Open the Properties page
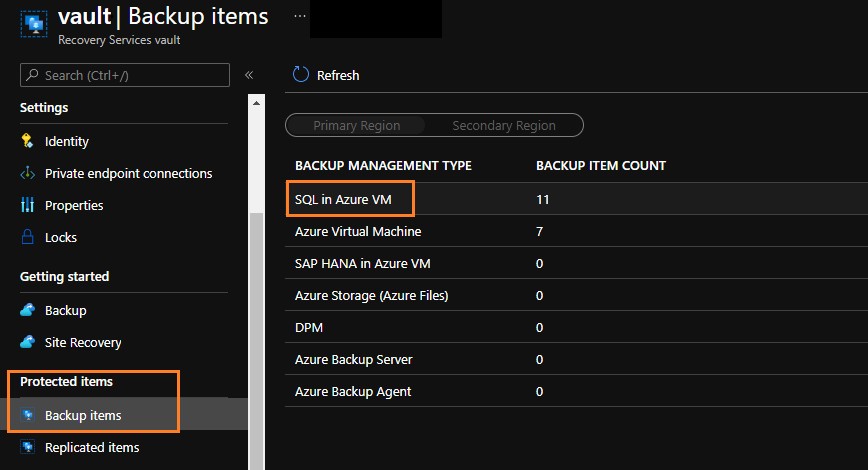 74,206
